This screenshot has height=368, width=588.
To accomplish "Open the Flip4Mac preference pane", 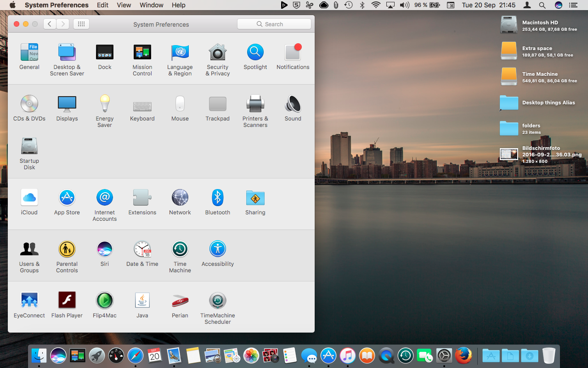I will (x=105, y=300).
